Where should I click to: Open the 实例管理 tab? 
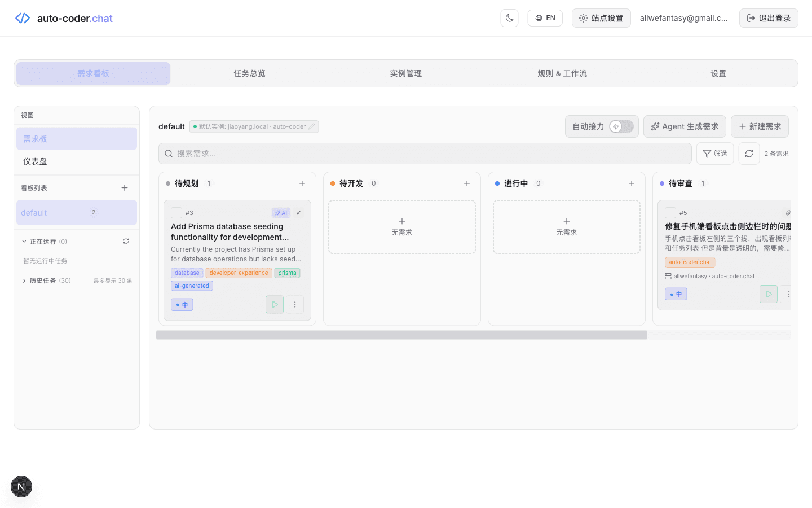click(405, 73)
